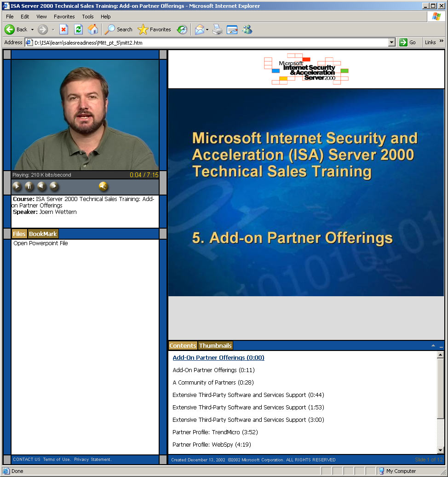Click the Stop loading icon

pyautogui.click(x=63, y=29)
